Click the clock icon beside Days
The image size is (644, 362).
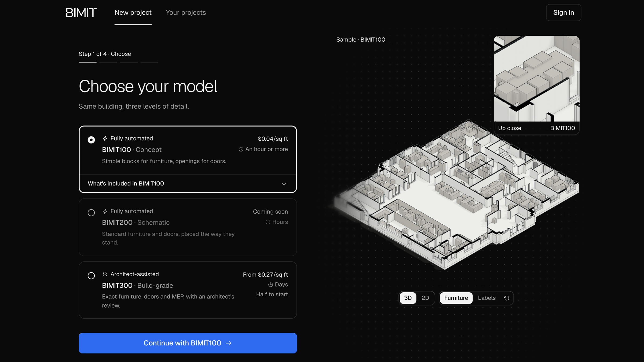(x=270, y=285)
